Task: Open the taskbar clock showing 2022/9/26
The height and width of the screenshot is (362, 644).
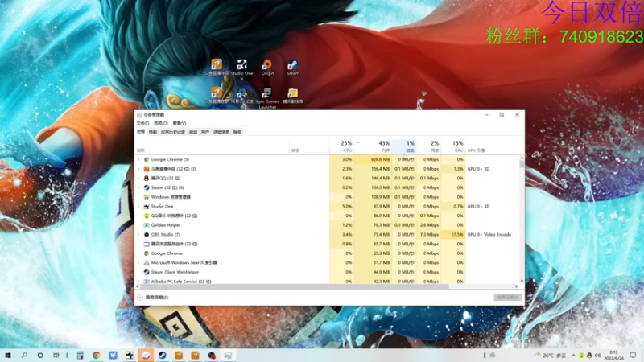Action: [x=614, y=356]
